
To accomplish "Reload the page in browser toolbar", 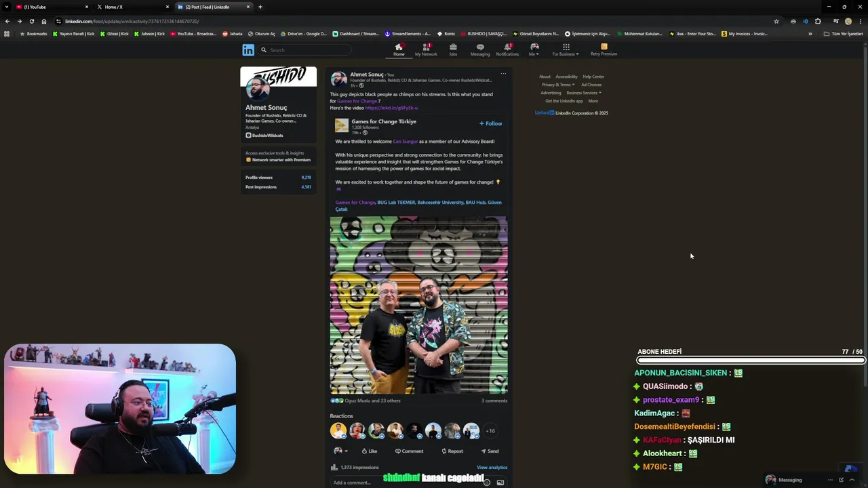I will click(x=31, y=21).
